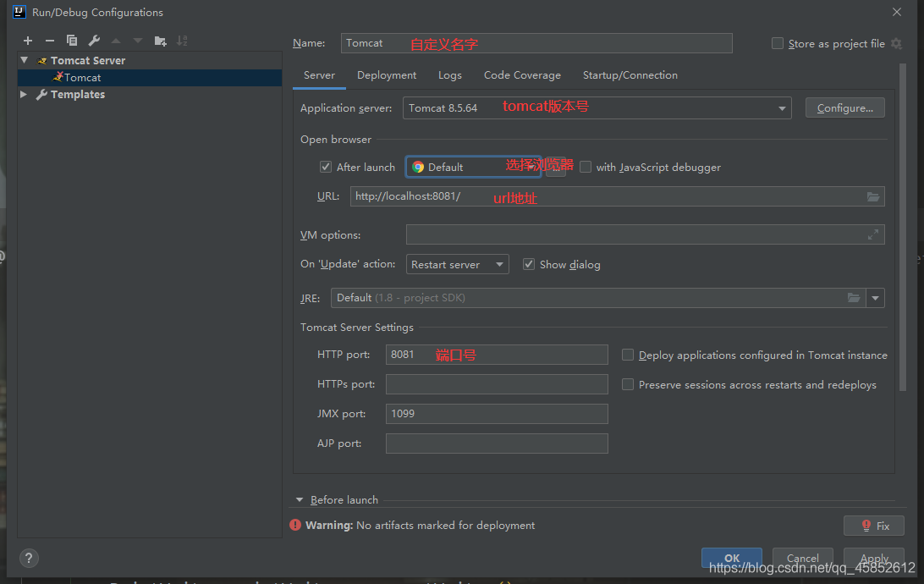Switch to the Server tab
This screenshot has width=924, height=584.
(x=319, y=75)
